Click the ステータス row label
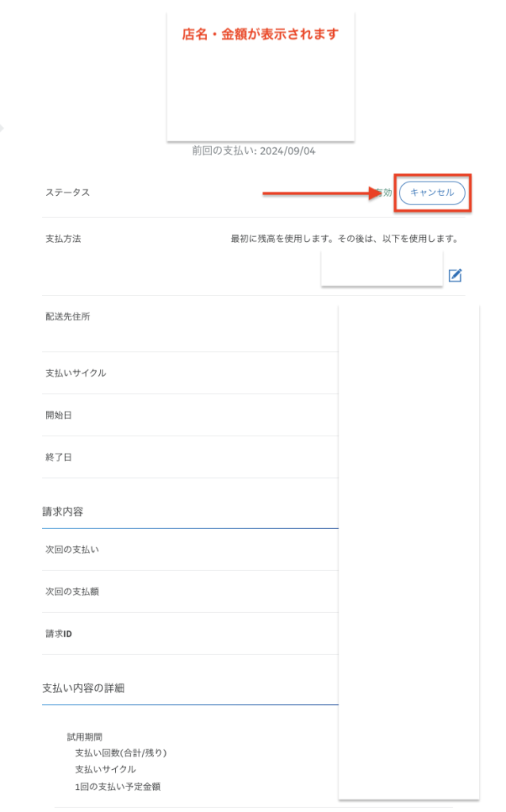Viewport: 506px width, 812px height. click(x=67, y=193)
